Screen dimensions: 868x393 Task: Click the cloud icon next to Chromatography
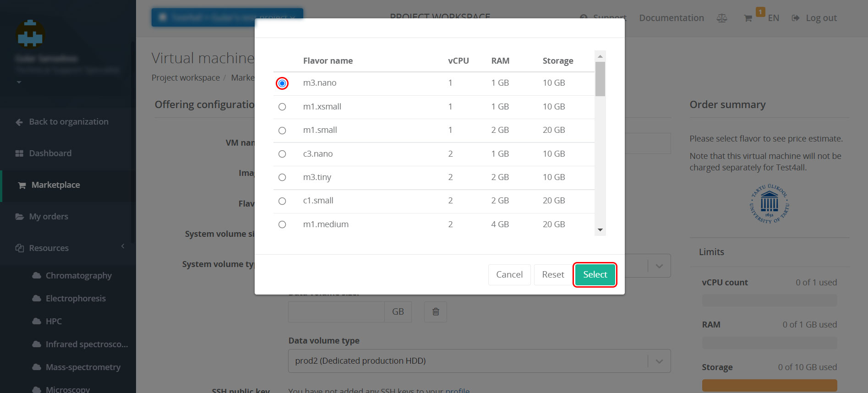pos(37,275)
